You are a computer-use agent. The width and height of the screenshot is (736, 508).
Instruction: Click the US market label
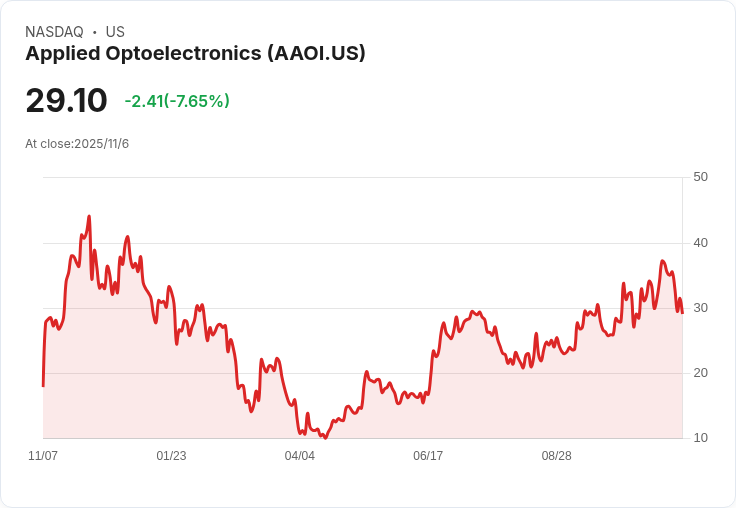pos(115,32)
